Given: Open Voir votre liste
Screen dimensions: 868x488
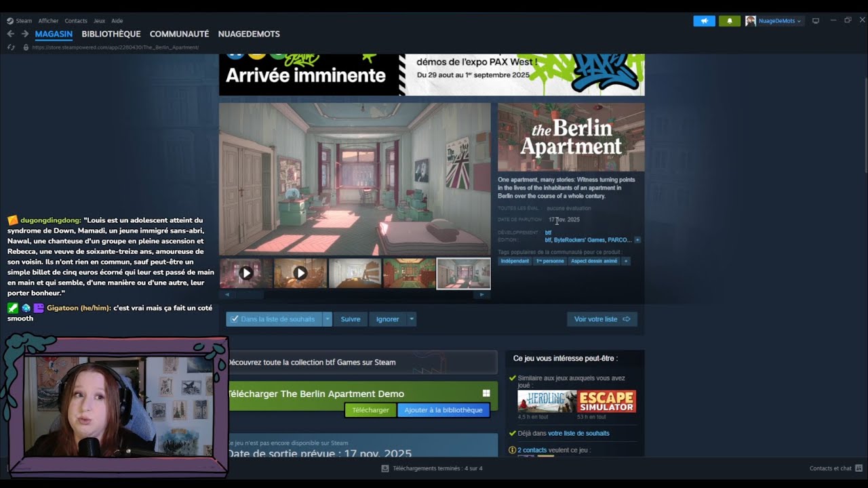Looking at the screenshot, I should coord(602,319).
